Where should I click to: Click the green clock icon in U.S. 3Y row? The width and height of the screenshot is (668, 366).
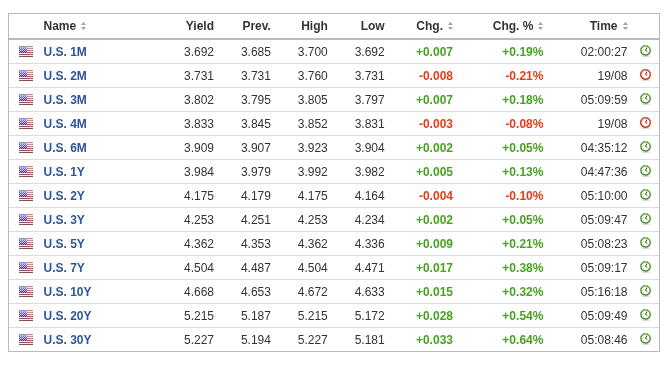coord(645,219)
